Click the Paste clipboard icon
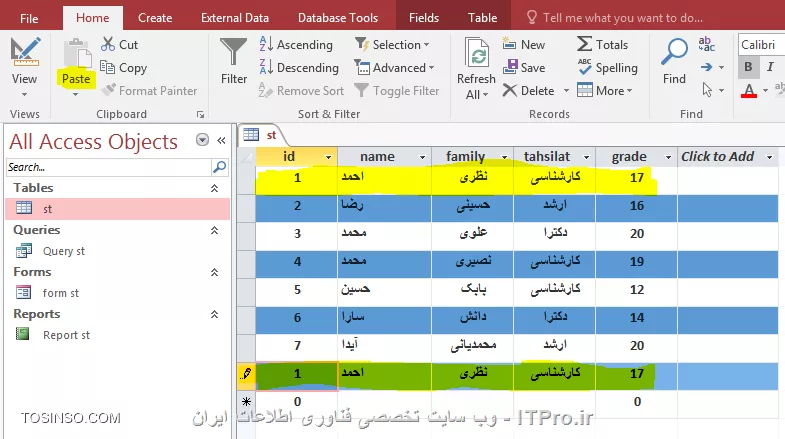Screen dimensions: 785x439 point(77,54)
